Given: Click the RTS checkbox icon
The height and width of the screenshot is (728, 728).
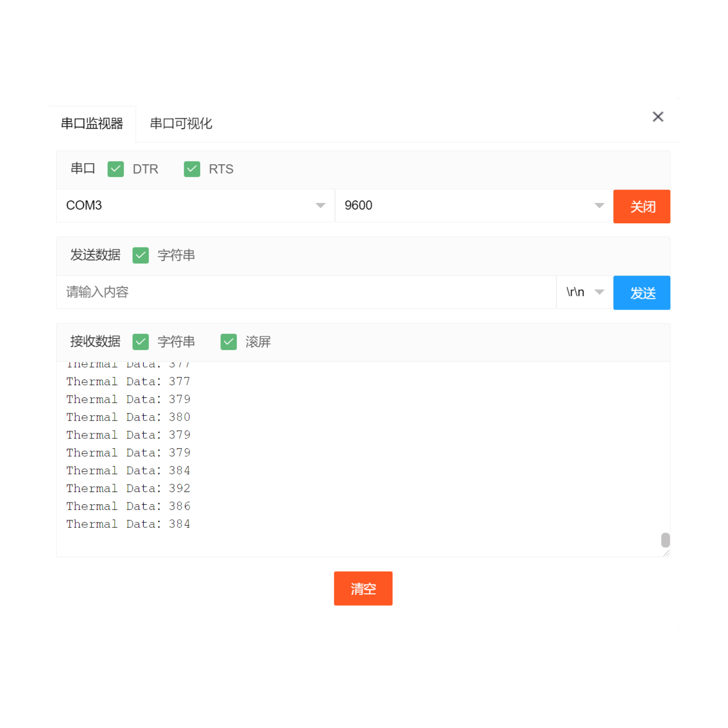Looking at the screenshot, I should click(x=191, y=169).
